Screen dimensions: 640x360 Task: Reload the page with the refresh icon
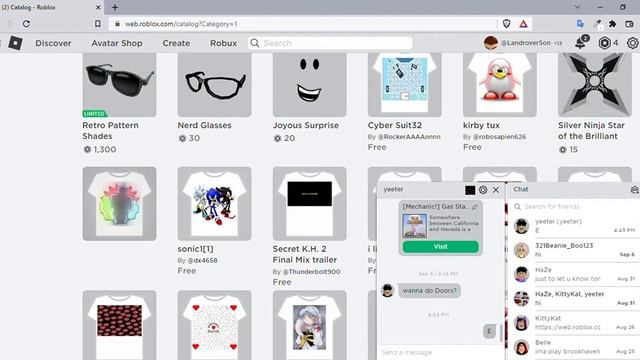(27, 24)
